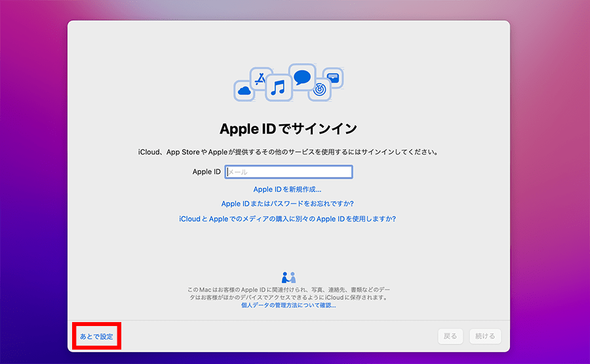Click the 'Apple ID でサインイン' heading

(x=288, y=129)
